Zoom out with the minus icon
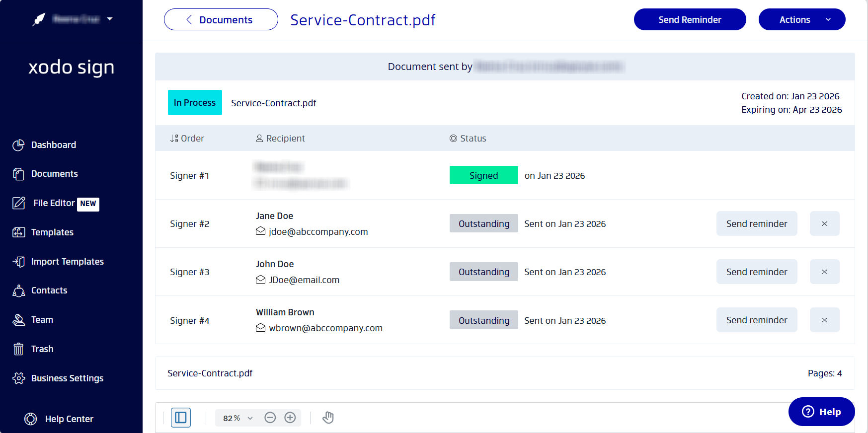The image size is (868, 433). (x=270, y=418)
